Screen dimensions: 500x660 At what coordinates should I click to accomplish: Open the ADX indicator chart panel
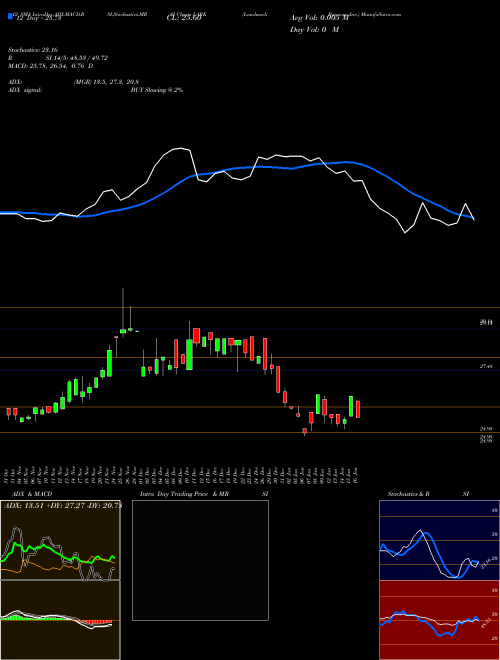pyautogui.click(x=60, y=540)
